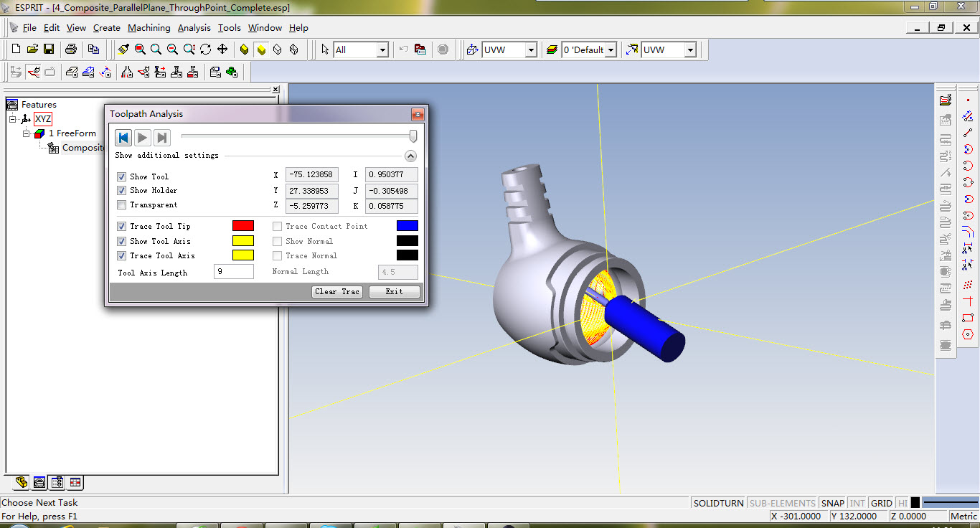This screenshot has width=980, height=528.
Task: Toggle the Show Holder checkbox
Action: click(x=121, y=191)
